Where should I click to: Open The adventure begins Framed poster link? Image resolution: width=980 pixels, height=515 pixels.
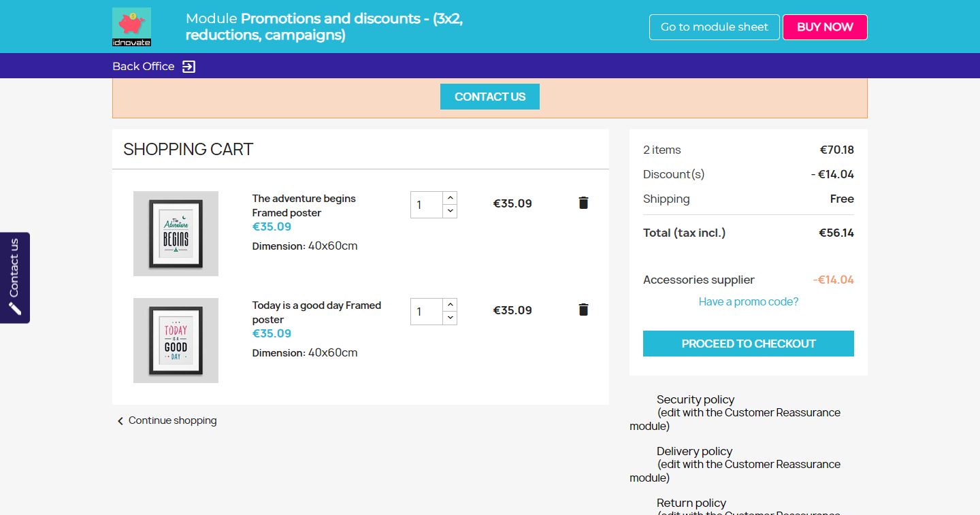(x=304, y=205)
